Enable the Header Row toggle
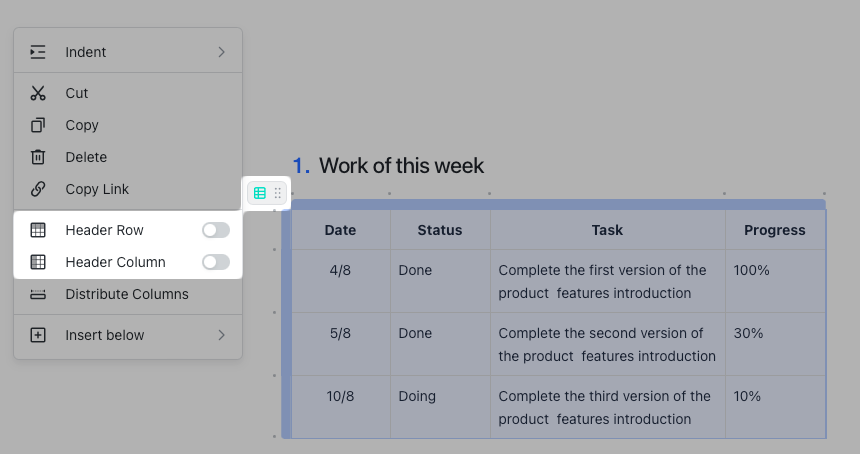 [215, 230]
